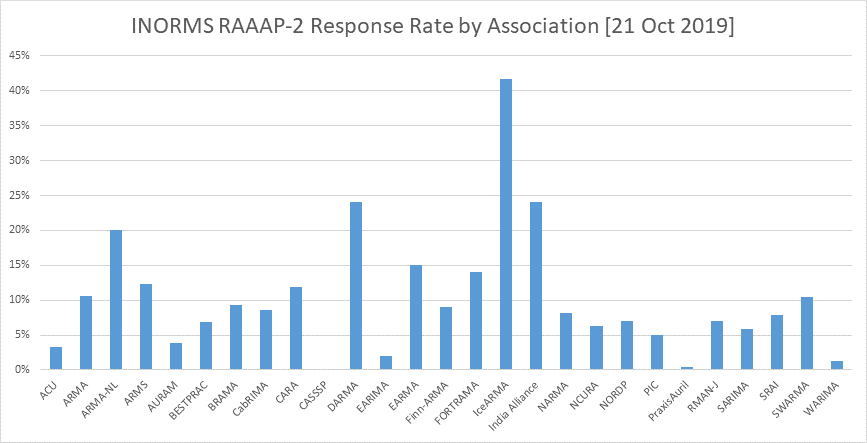Click the EARMA data bar
The height and width of the screenshot is (443, 867).
pyautogui.click(x=416, y=317)
